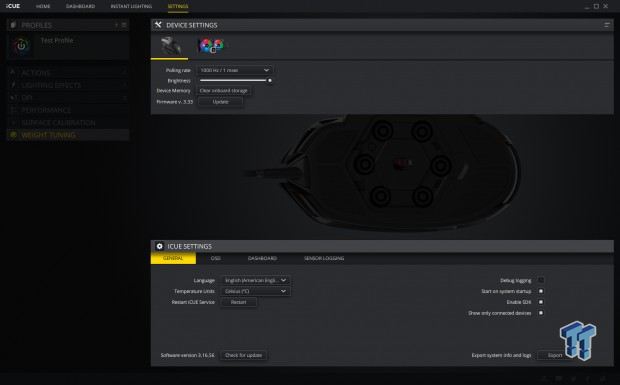This screenshot has width=620, height=385.
Task: Expand the DPI section arrow
Action: pos(125,98)
